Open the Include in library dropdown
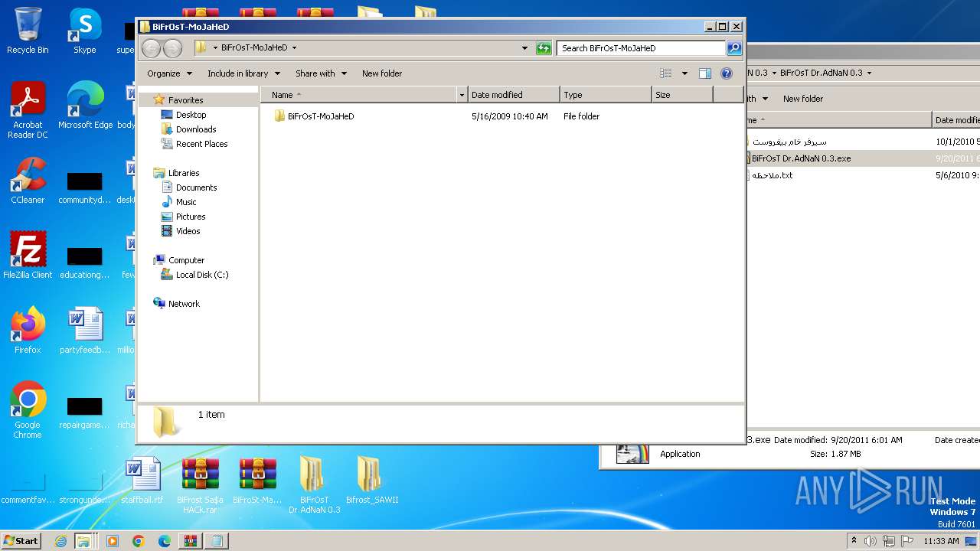The height and width of the screenshot is (551, 980). tap(243, 73)
